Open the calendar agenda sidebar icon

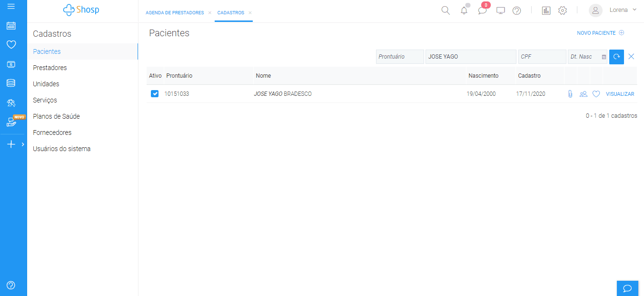pyautogui.click(x=11, y=26)
